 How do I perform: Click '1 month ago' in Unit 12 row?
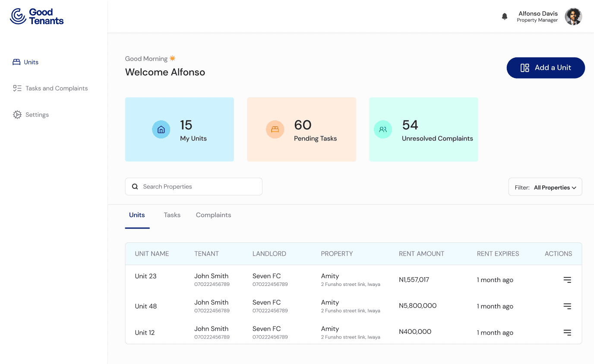[495, 333]
